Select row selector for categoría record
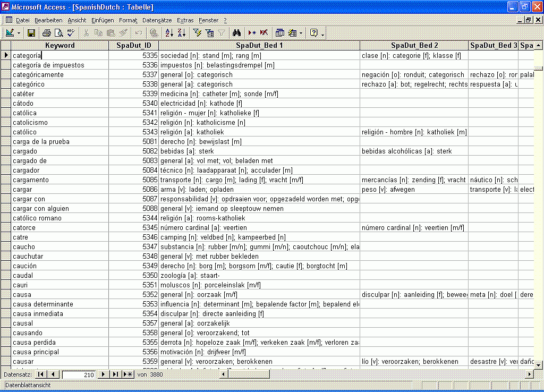 pos(6,55)
